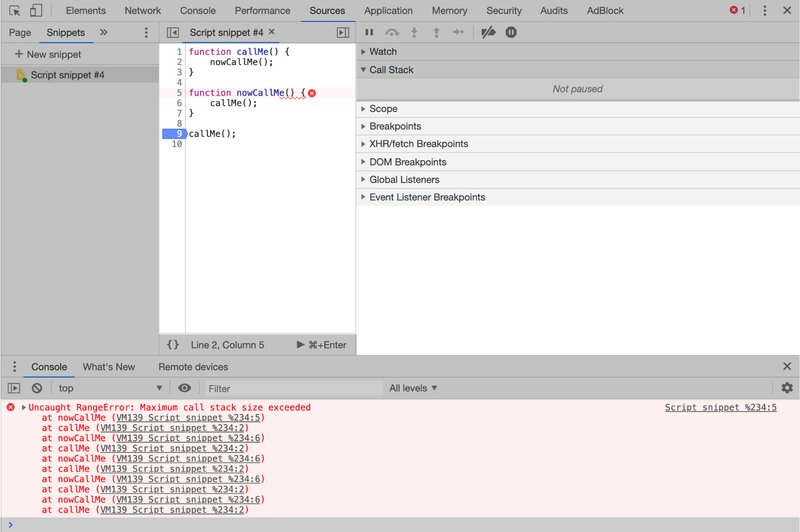Open the navigator pane options menu
Screen dimensions: 800x532
[x=146, y=32]
